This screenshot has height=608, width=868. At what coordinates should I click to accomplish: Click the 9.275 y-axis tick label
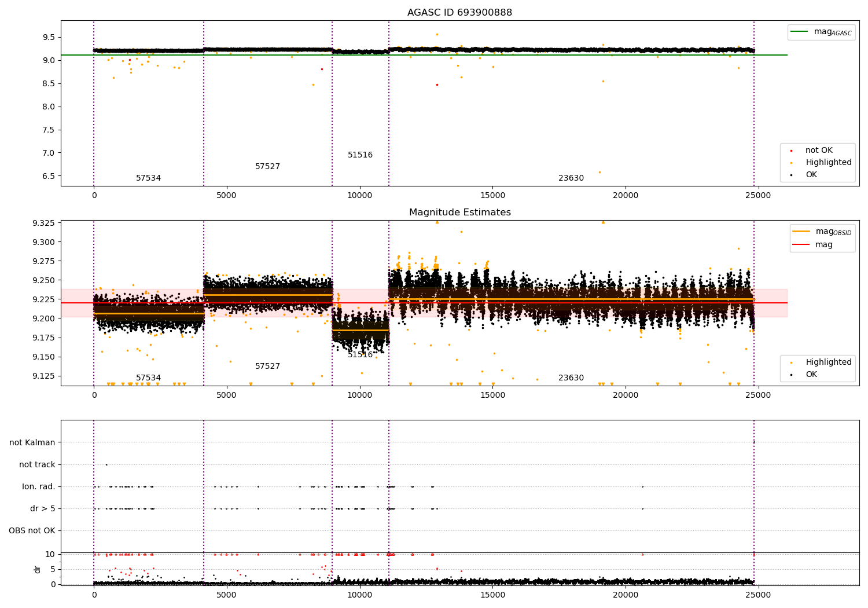coord(43,261)
